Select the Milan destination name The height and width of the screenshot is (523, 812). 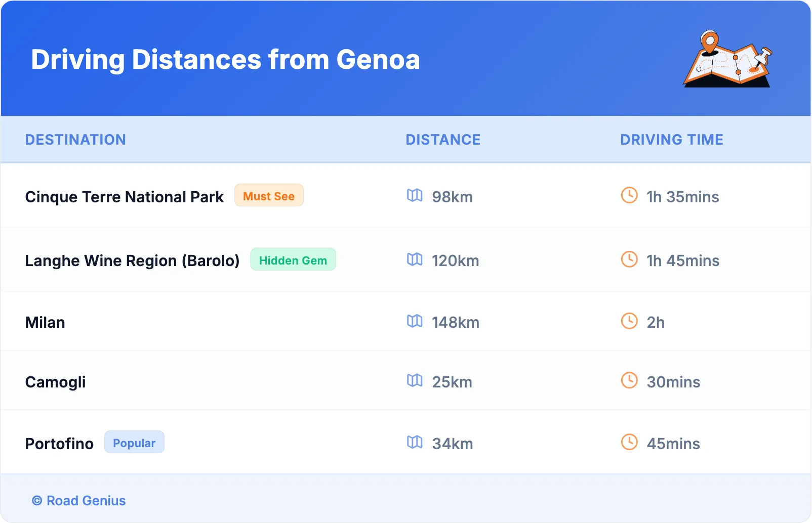click(45, 322)
